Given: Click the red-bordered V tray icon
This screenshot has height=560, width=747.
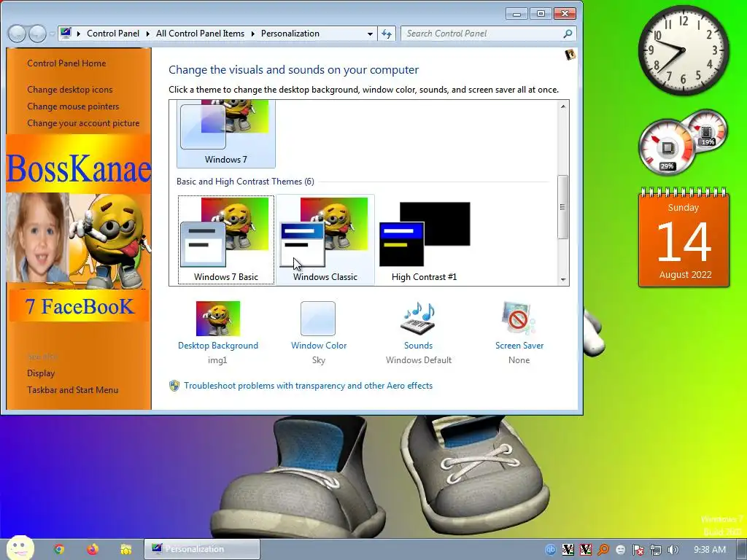Looking at the screenshot, I should tap(586, 550).
